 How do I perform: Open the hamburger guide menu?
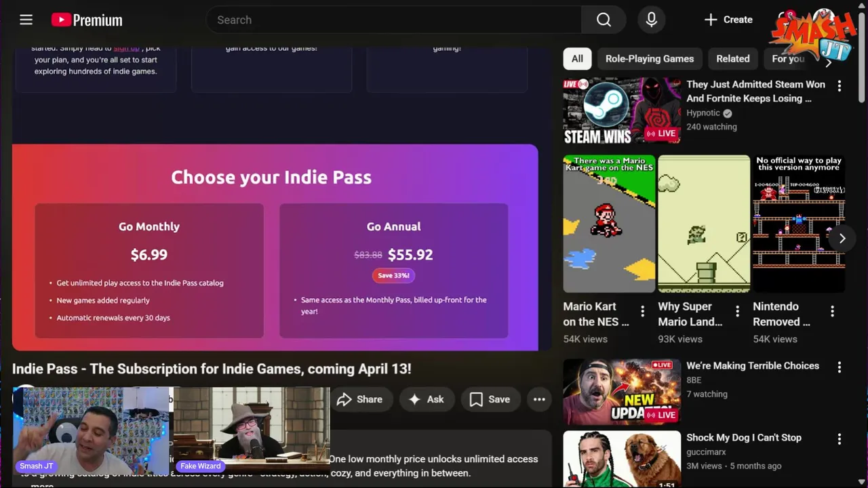coord(26,20)
